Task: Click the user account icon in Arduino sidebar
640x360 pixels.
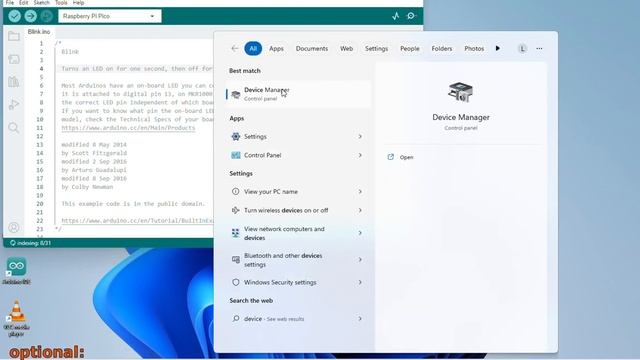Action: tap(14, 227)
